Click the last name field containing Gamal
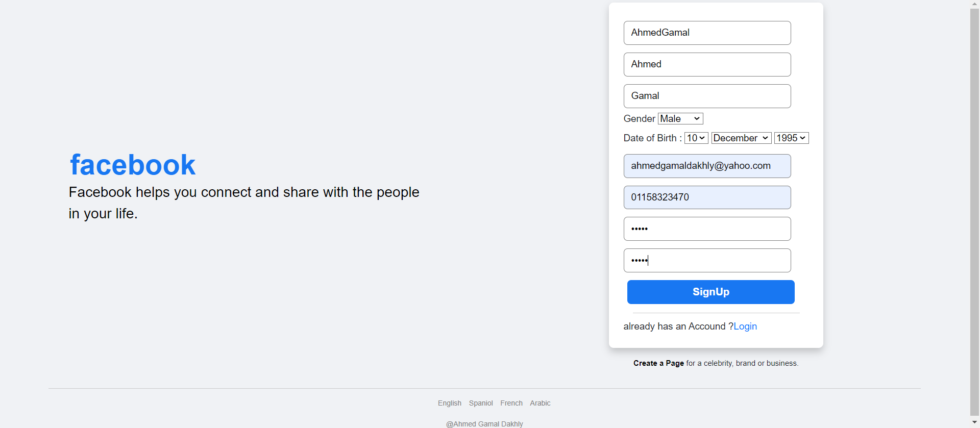The height and width of the screenshot is (428, 980). coord(707,96)
